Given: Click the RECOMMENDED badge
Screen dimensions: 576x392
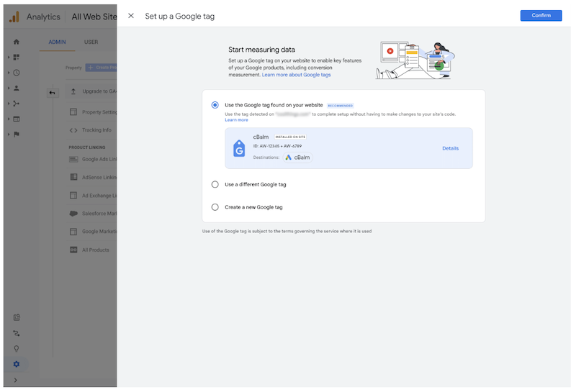Looking at the screenshot, I should (x=340, y=106).
